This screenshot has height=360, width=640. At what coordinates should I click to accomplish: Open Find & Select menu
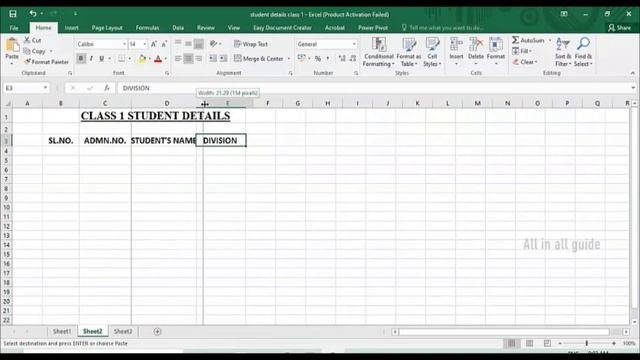(x=583, y=52)
